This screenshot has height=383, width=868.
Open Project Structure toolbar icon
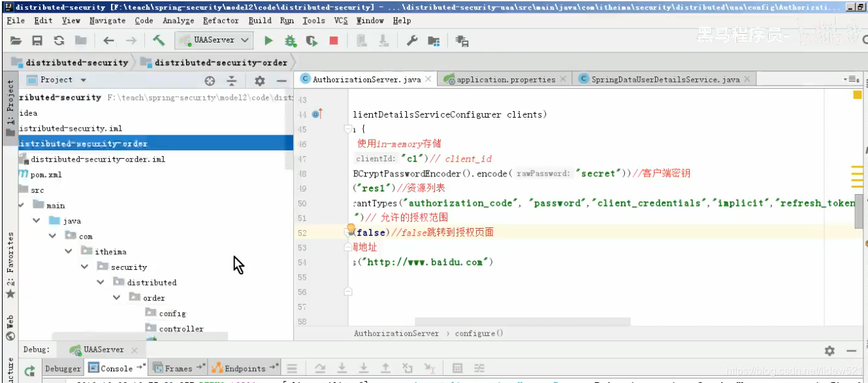tap(434, 41)
